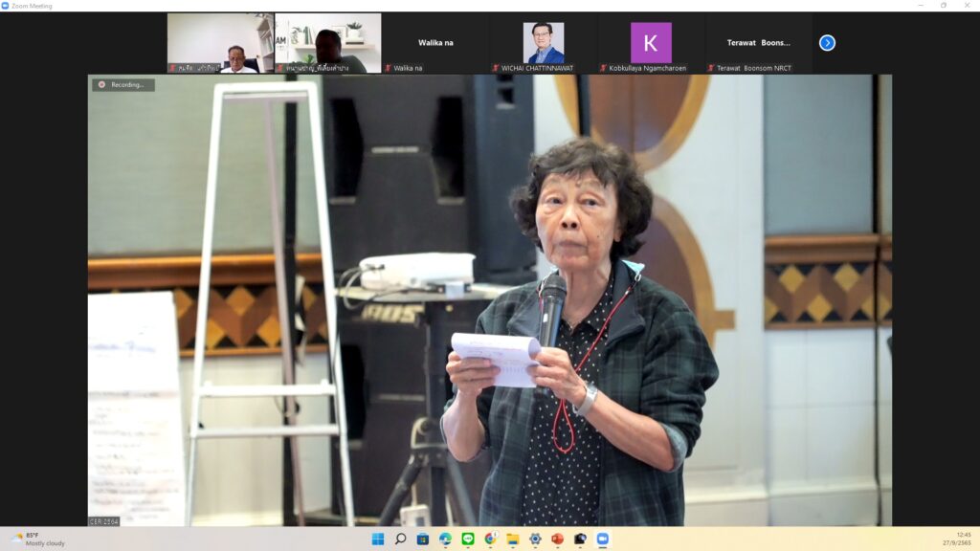Select the Terawat Boonsom NRCT tile

pyautogui.click(x=758, y=43)
